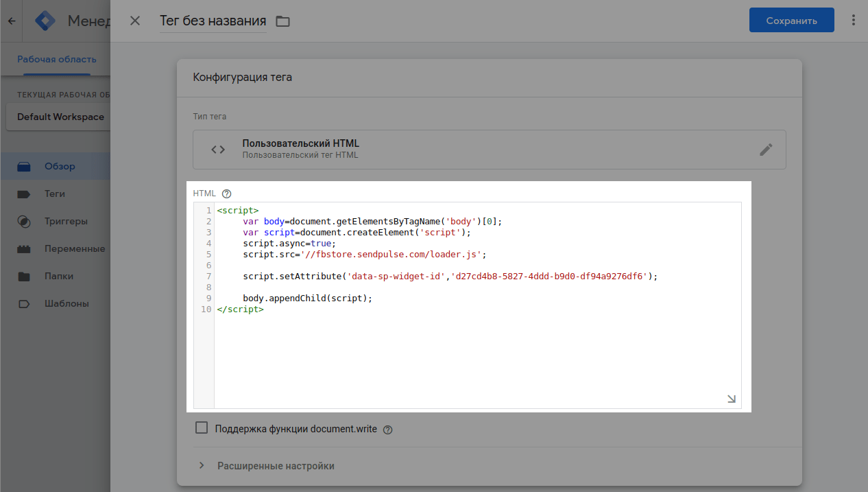Click the tag name field Тег без названия
Viewport: 868px width, 492px height.
[213, 21]
